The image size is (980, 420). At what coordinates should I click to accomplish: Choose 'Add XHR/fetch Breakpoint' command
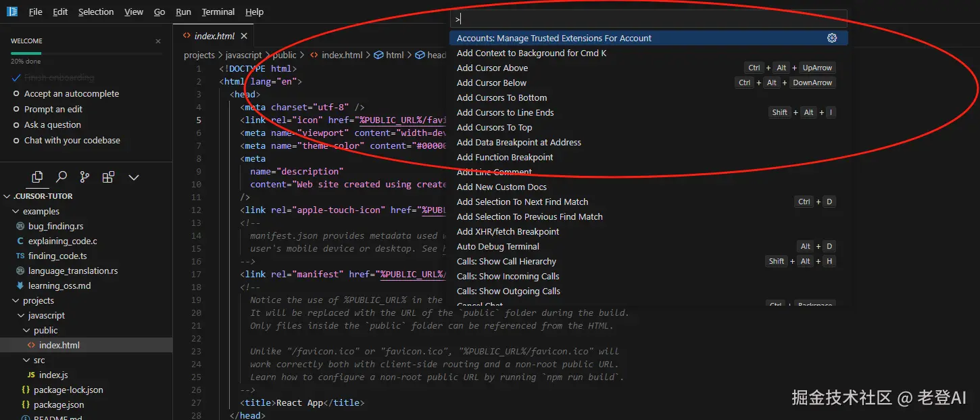coord(649,231)
